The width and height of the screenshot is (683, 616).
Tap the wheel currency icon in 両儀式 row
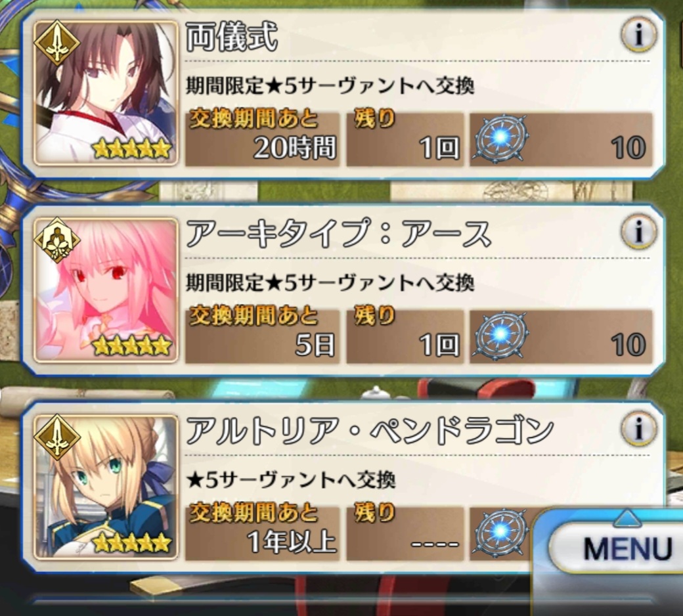click(501, 139)
